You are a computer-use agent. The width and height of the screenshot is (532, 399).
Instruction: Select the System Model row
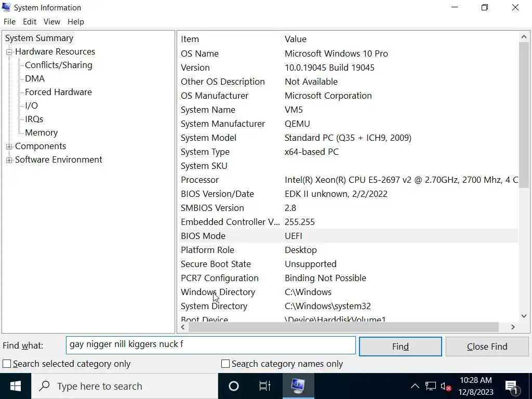[x=349, y=138]
